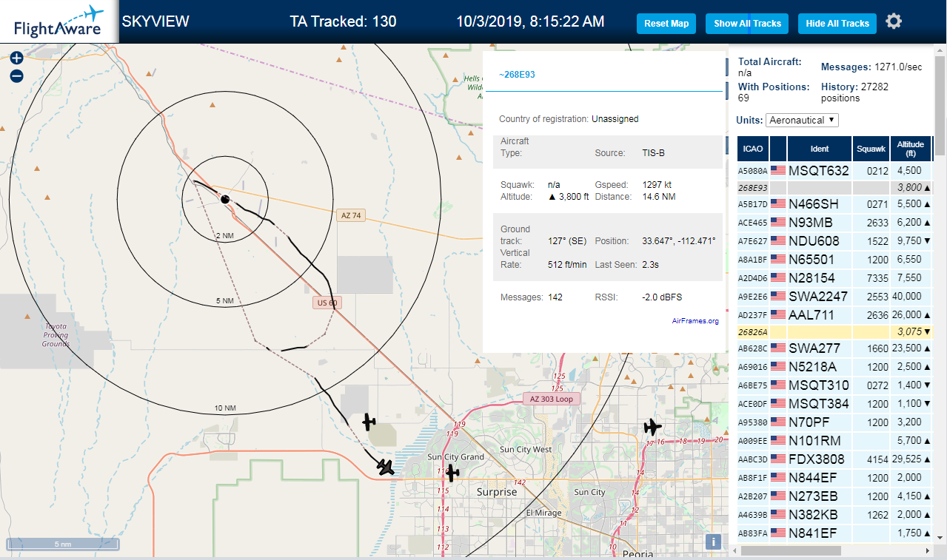Screen dimensions: 947x560
Task: Select the N841EF aircraft row
Action: click(x=835, y=533)
